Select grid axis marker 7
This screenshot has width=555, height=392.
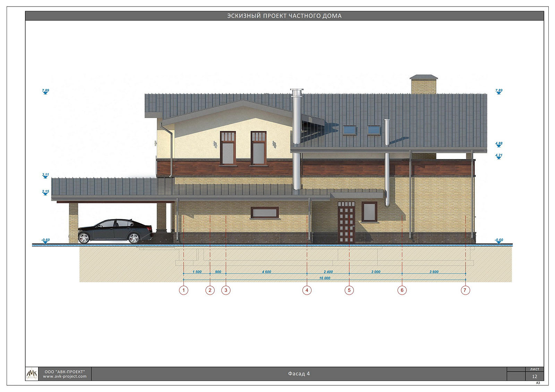[465, 290]
